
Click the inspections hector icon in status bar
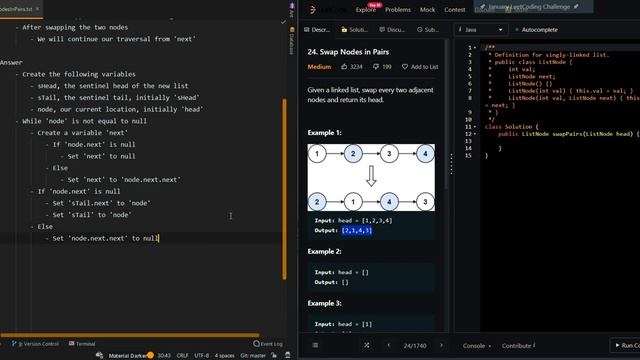(x=287, y=356)
